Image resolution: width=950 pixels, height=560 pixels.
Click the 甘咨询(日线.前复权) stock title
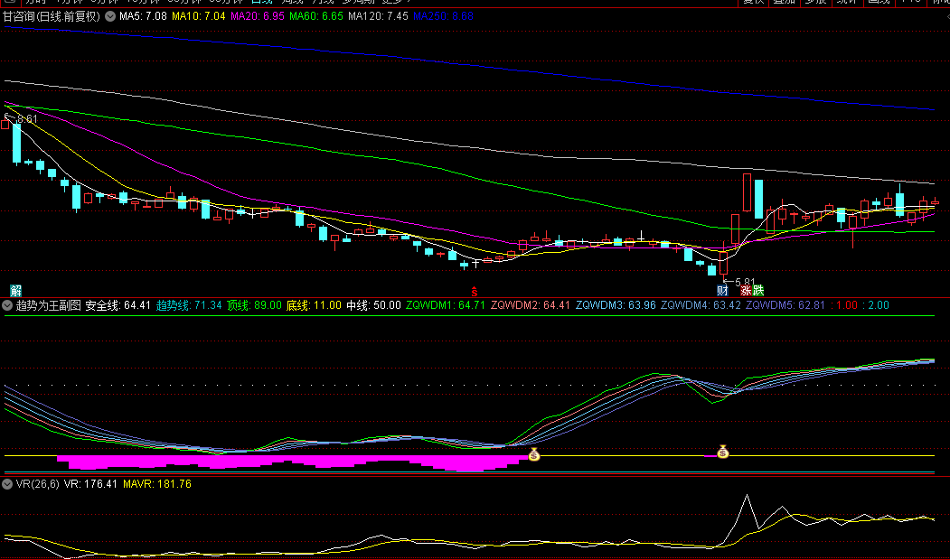click(52, 16)
